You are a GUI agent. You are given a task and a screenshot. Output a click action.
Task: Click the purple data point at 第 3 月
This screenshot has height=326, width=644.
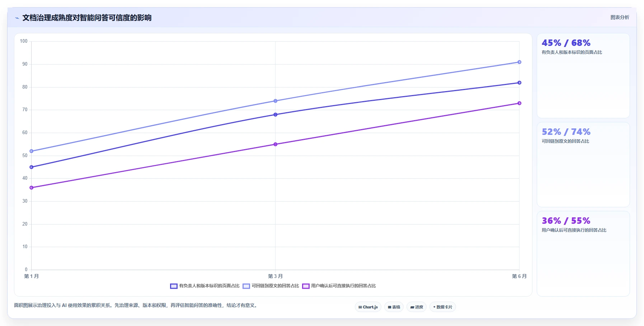click(x=275, y=144)
